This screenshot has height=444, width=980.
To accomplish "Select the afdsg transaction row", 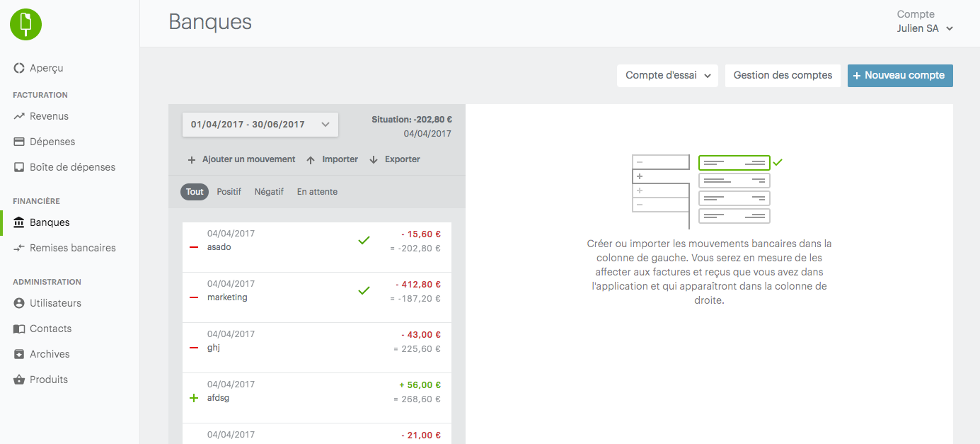I will point(317,398).
